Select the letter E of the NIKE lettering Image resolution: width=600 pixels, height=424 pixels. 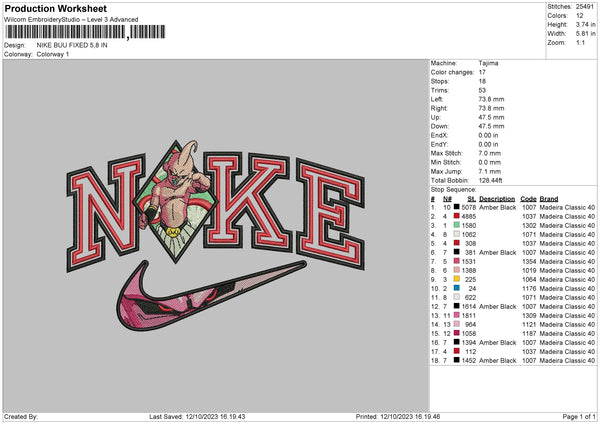pos(330,214)
